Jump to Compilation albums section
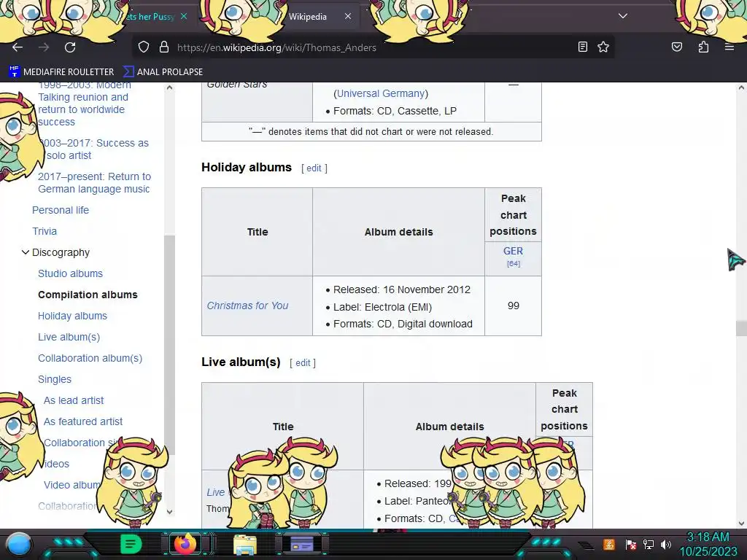This screenshot has width=747, height=560. coord(88,295)
